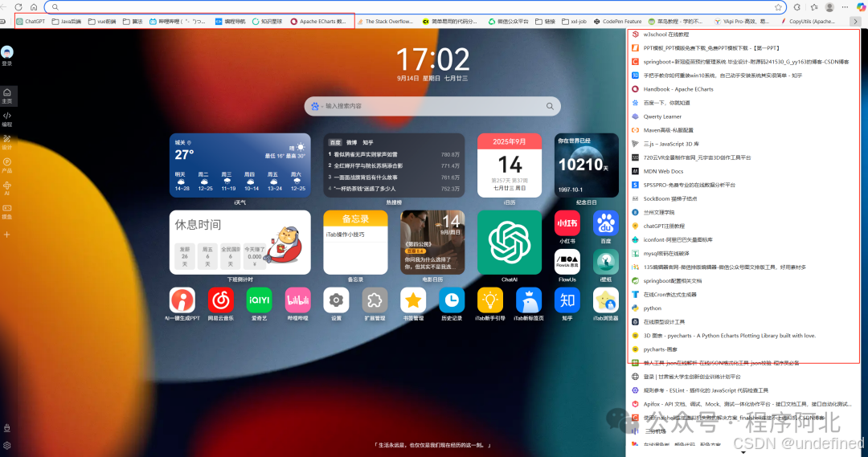Open the 休息时间 countdown widget
The width and height of the screenshot is (868, 457).
click(x=240, y=243)
